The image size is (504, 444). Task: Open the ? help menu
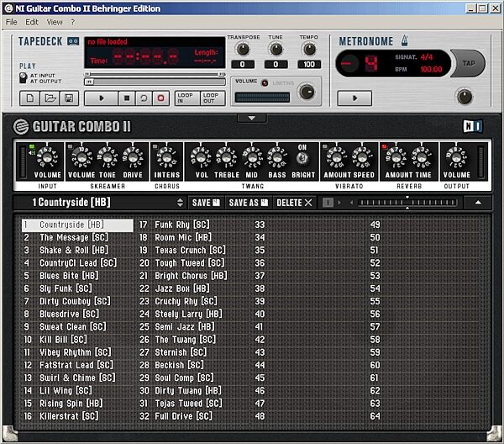coord(73,22)
